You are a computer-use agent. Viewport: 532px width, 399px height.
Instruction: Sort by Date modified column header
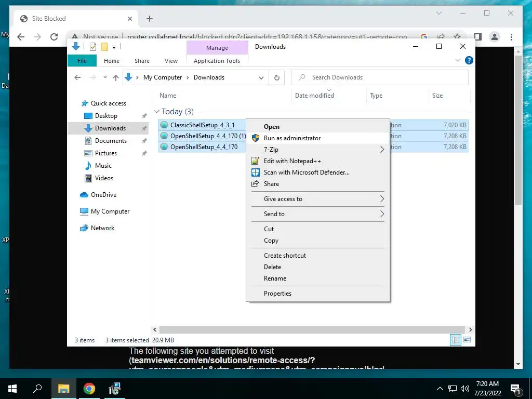pos(314,96)
